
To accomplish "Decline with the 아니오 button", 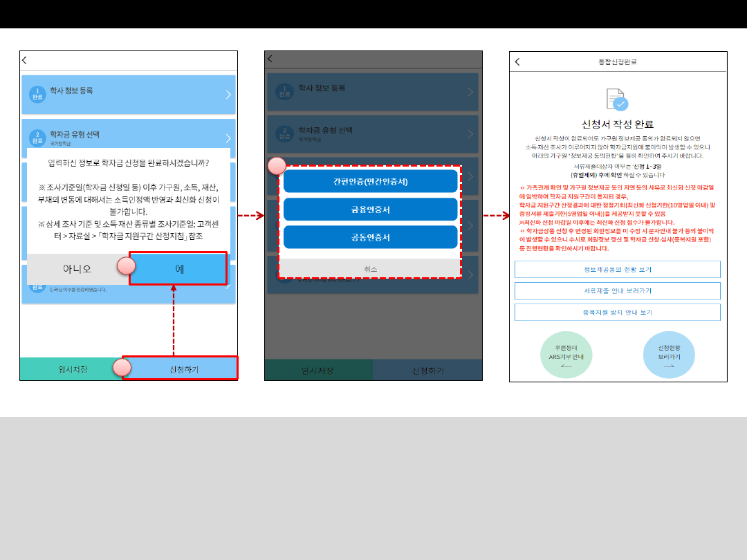I will tap(77, 268).
